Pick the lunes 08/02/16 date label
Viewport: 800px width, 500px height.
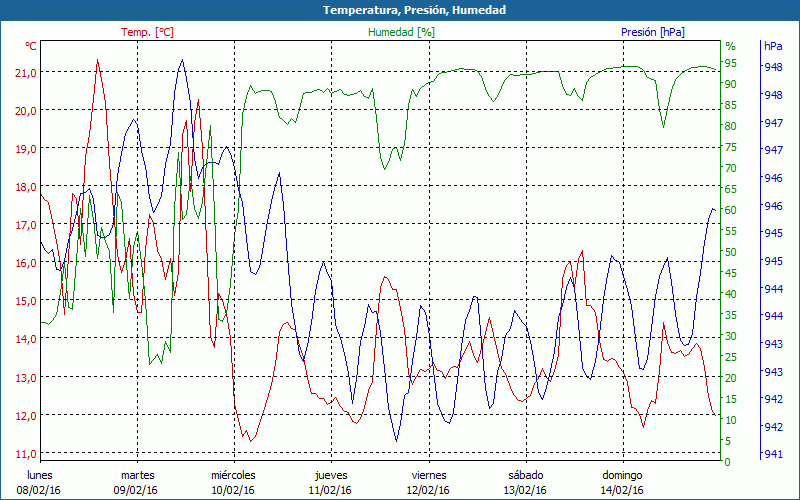[x=40, y=483]
